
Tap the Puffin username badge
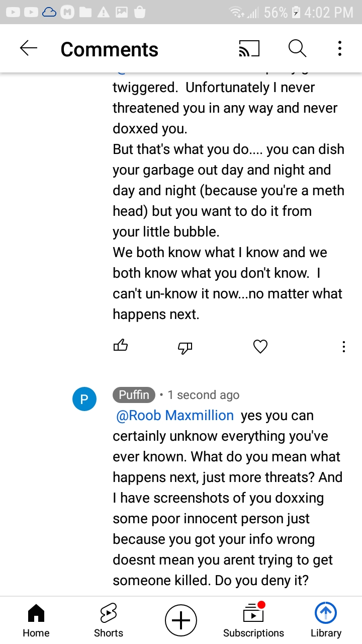pos(134,395)
